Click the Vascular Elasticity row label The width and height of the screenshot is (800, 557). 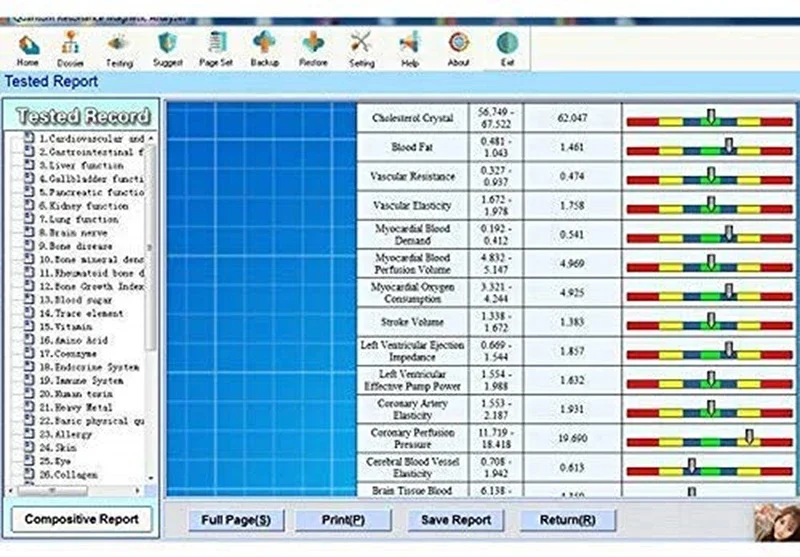tap(412, 206)
